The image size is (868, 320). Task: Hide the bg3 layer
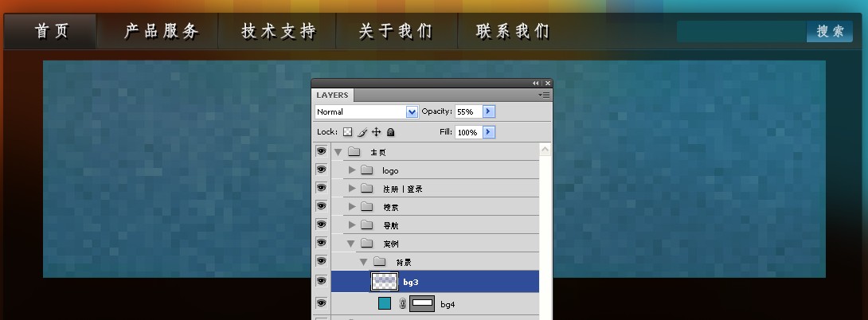pos(322,281)
